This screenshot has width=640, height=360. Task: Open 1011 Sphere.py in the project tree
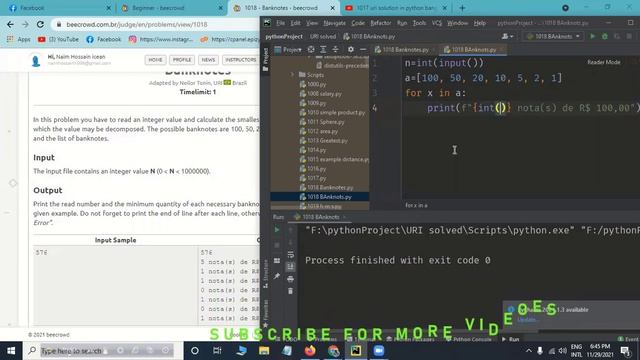[322, 122]
